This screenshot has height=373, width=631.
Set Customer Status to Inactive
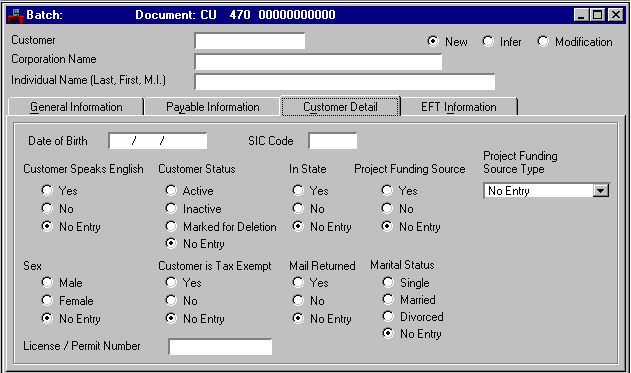[171, 208]
